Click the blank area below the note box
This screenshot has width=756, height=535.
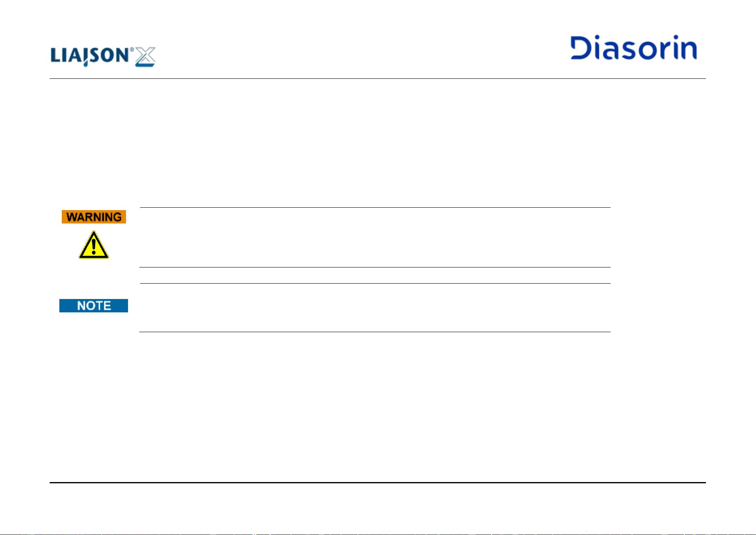click(x=378, y=406)
